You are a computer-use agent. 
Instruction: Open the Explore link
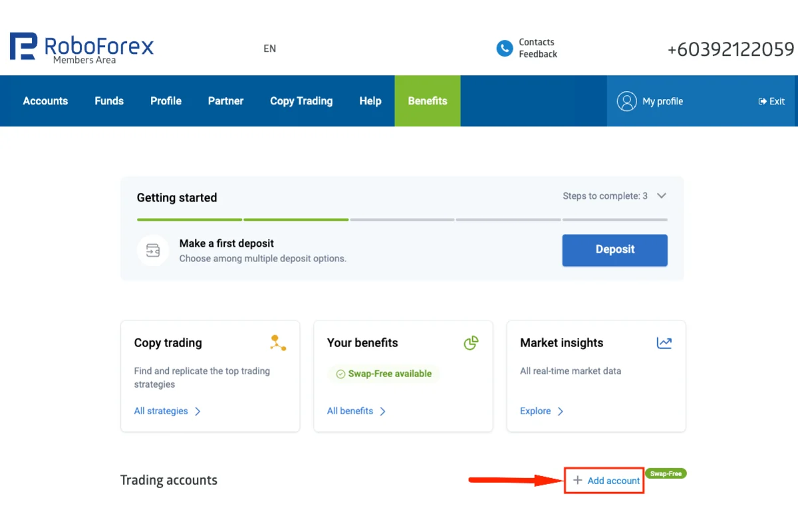(535, 411)
